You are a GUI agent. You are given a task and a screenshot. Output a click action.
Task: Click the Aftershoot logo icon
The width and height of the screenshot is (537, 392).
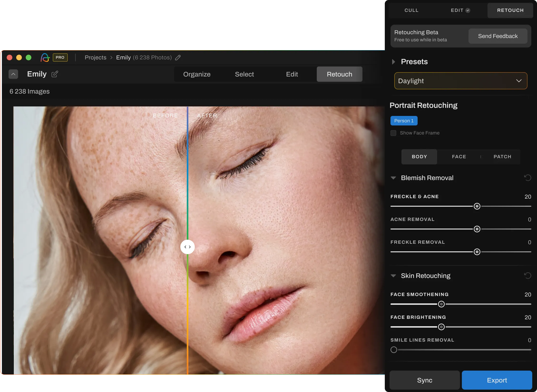click(45, 57)
